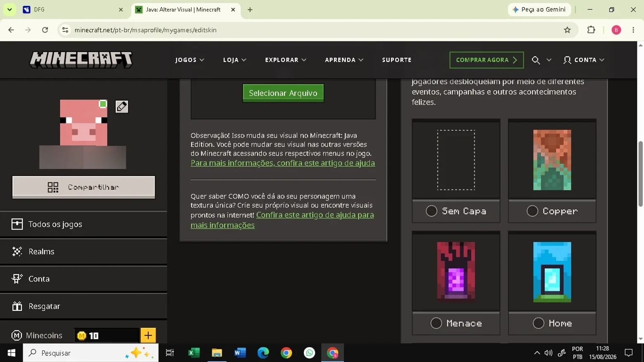Click the Realms sidebar icon
This screenshot has height=362, width=644.
pyautogui.click(x=17, y=251)
